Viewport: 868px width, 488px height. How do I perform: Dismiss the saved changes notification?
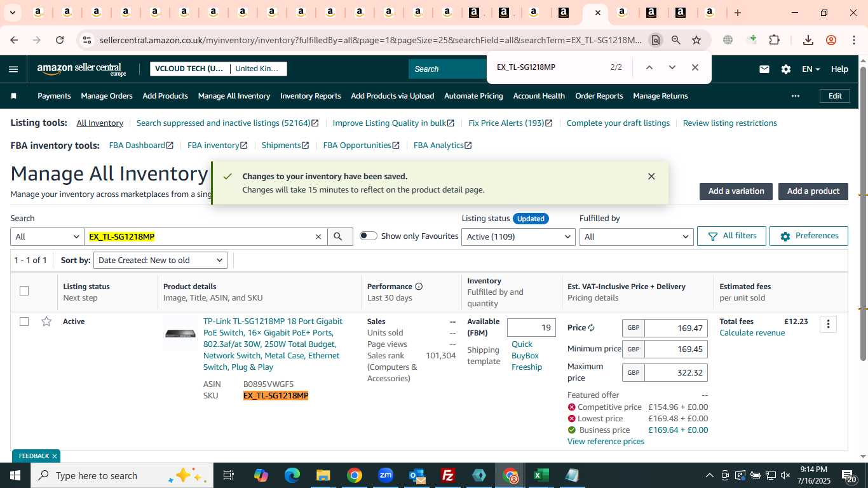point(651,177)
